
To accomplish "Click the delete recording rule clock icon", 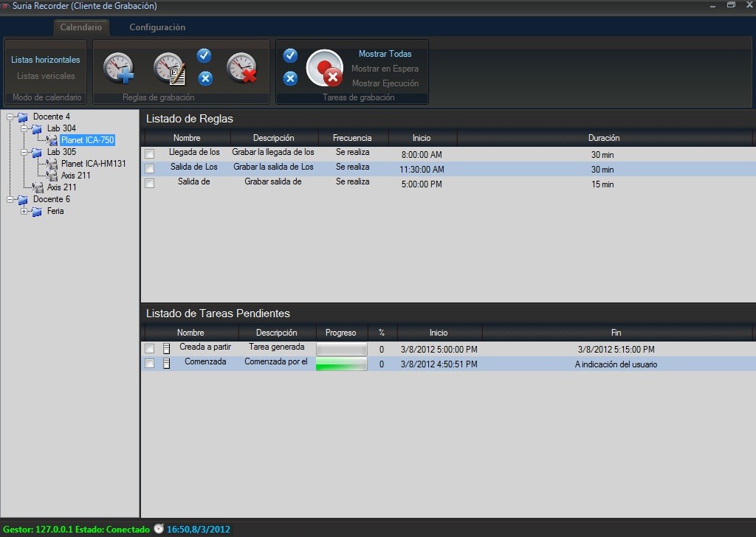I will pos(241,68).
